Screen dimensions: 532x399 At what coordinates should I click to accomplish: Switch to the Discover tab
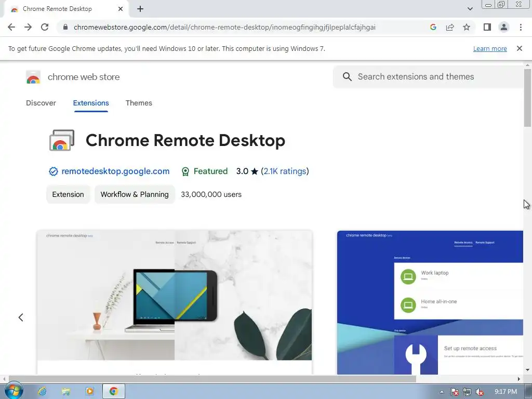(41, 103)
